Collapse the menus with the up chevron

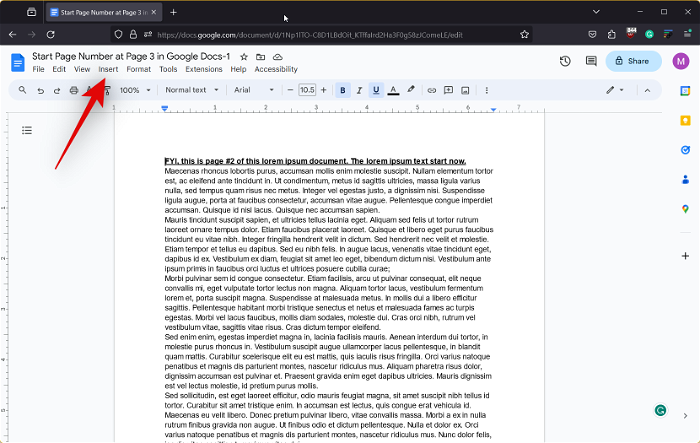pyautogui.click(x=647, y=91)
